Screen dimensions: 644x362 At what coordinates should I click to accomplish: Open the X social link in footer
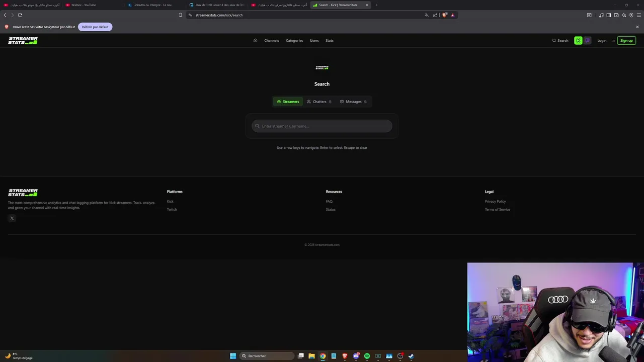coord(12,218)
